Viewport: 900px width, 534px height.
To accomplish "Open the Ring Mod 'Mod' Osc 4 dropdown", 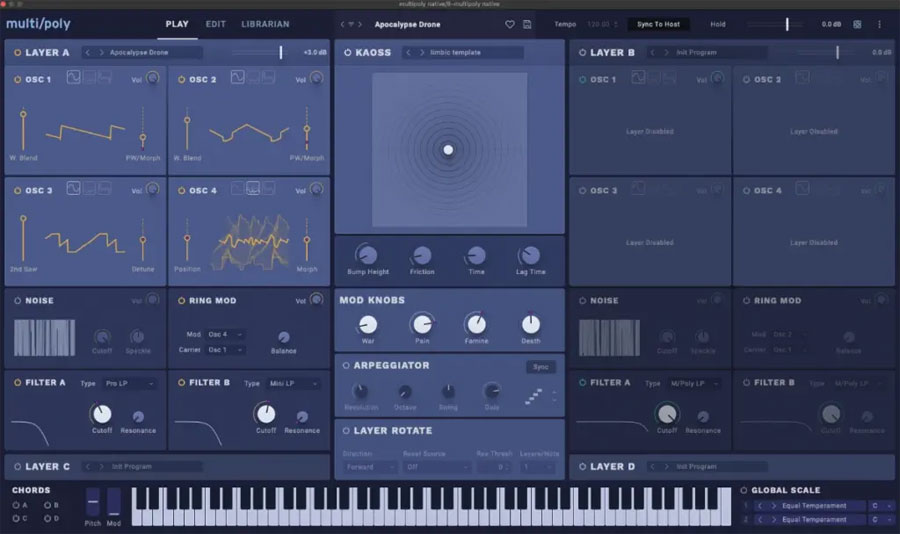I will click(225, 334).
